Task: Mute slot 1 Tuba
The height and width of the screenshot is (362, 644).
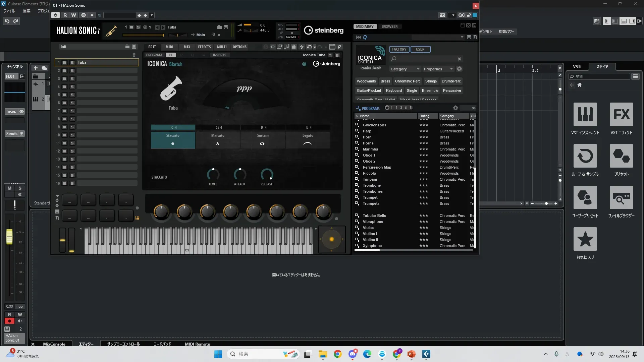Action: pos(64,63)
